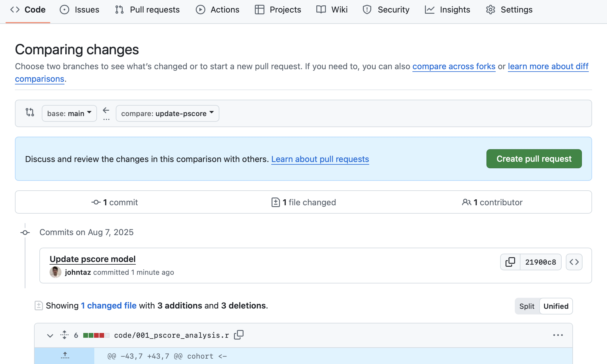The width and height of the screenshot is (607, 364).
Task: Switch the diff view to Split
Action: pyautogui.click(x=527, y=306)
